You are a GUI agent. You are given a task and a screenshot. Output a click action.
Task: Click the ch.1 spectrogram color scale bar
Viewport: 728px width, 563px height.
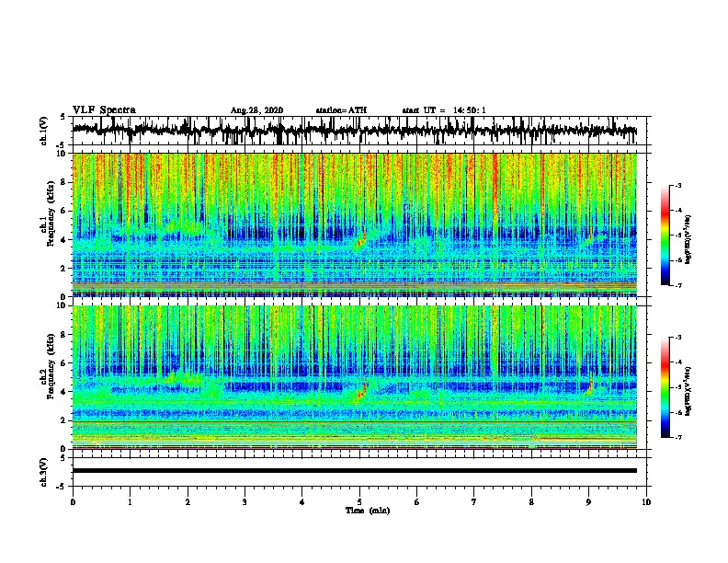(x=665, y=236)
